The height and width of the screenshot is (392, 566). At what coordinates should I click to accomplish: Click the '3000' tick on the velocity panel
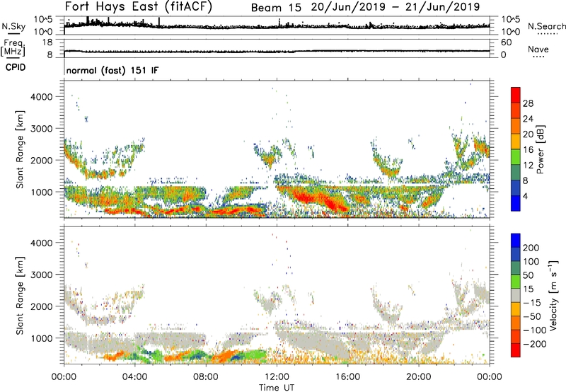pos(41,275)
